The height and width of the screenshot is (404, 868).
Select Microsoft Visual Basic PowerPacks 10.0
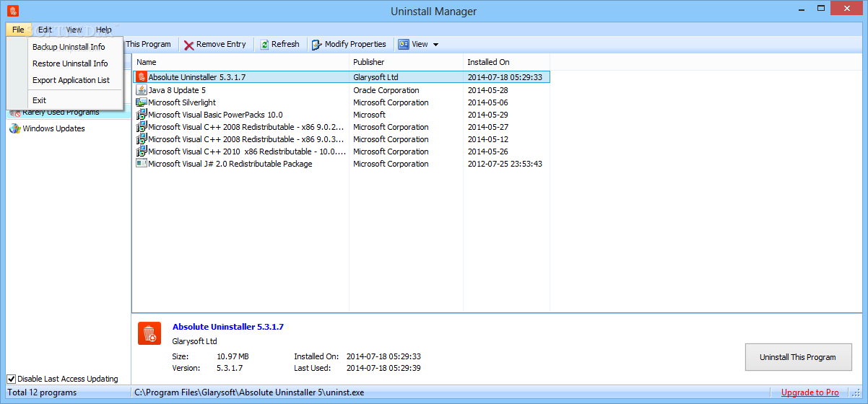(x=342, y=115)
